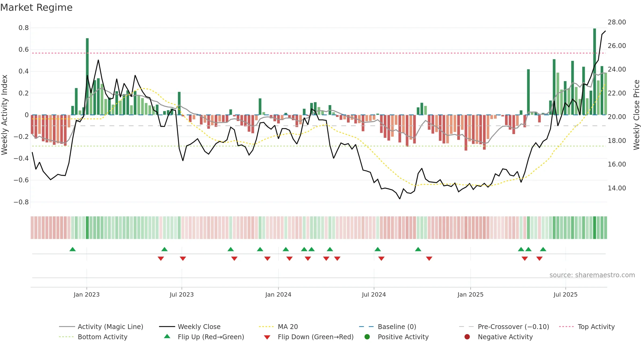Toggle the Flip Up (Red→Green) legend entry
The height and width of the screenshot is (362, 644).
coord(204,337)
